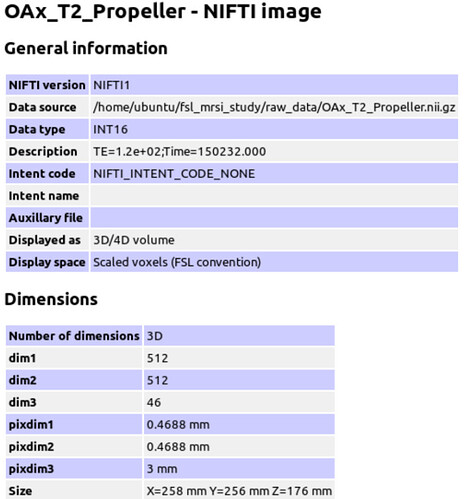Click the pixdim1 value 0.4688 mm
This screenshot has height=499, width=471.
coord(178,424)
